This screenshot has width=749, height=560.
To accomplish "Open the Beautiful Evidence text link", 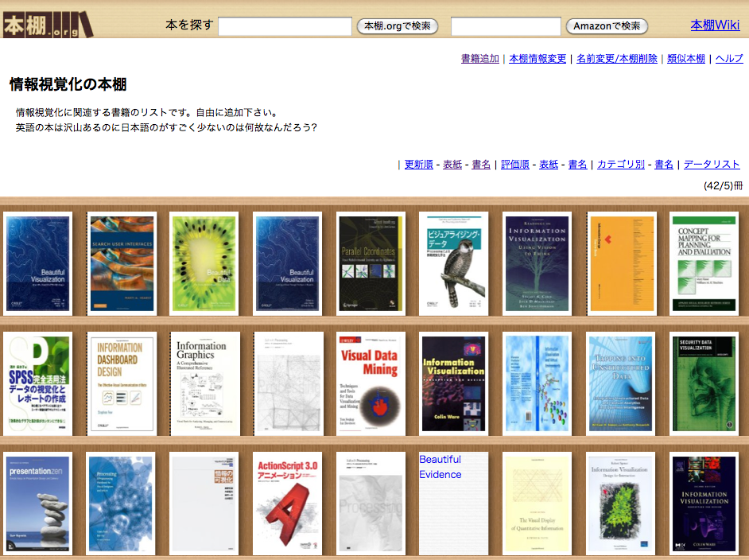I will (x=440, y=467).
